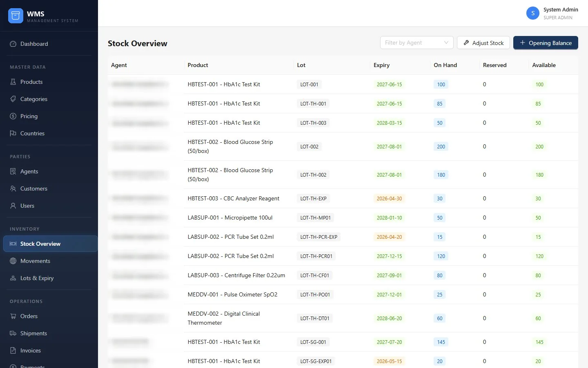Click the System Admin avatar circle

[x=533, y=13]
